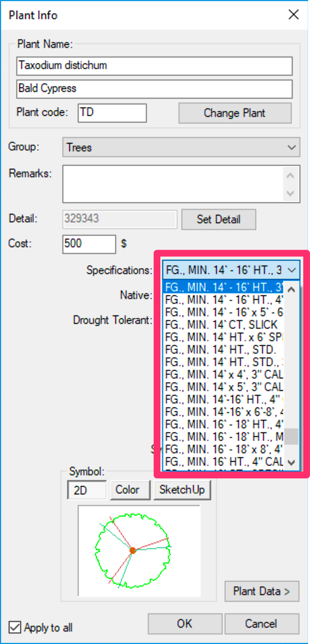The image size is (310, 644).
Task: Toggle the Apply to all checkbox
Action: [15, 627]
